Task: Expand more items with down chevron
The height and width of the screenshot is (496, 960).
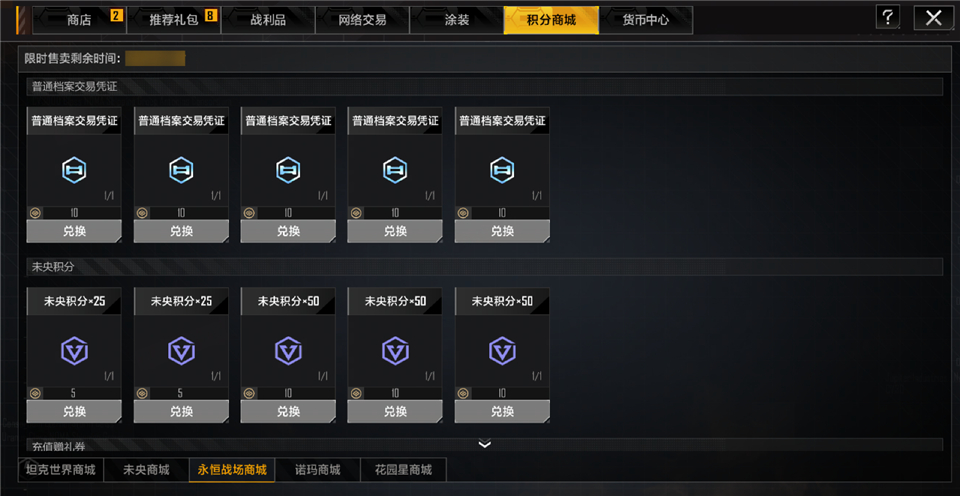Action: coord(485,444)
